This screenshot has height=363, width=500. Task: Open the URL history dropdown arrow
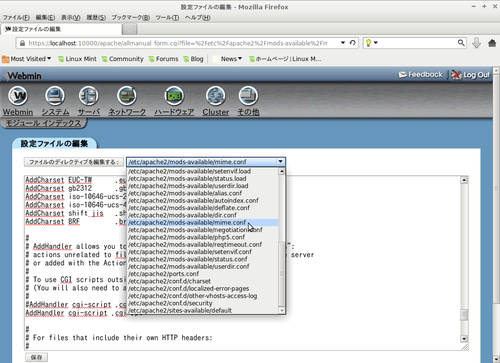[343, 43]
